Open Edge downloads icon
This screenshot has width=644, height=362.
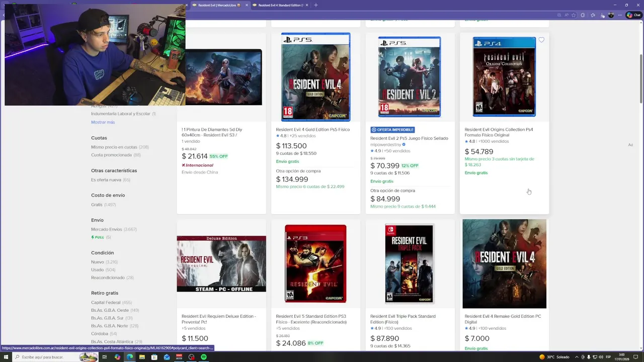602,15
